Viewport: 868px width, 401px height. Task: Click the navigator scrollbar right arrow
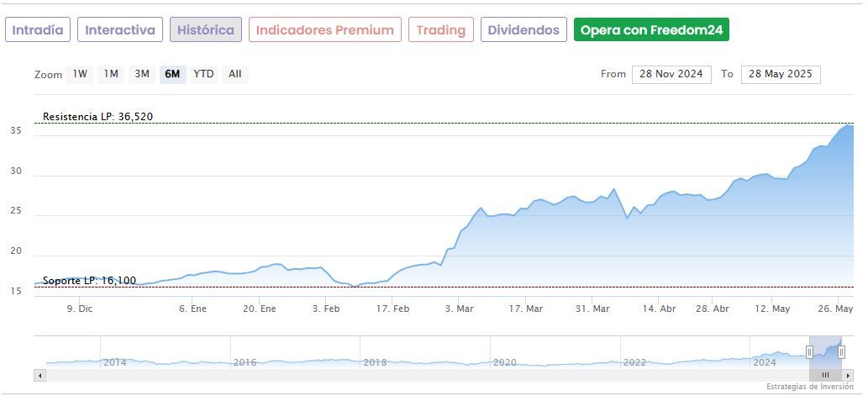849,375
